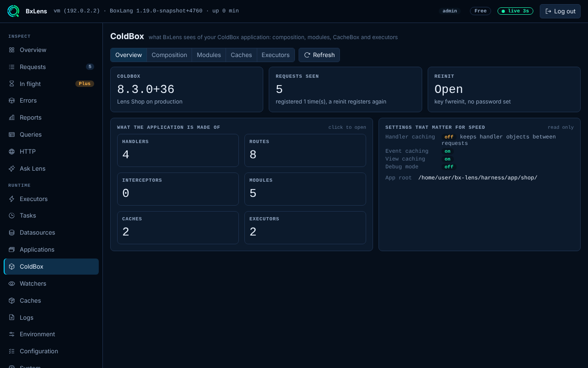The width and height of the screenshot is (588, 368).
Task: Click the admin user badge
Action: [450, 11]
